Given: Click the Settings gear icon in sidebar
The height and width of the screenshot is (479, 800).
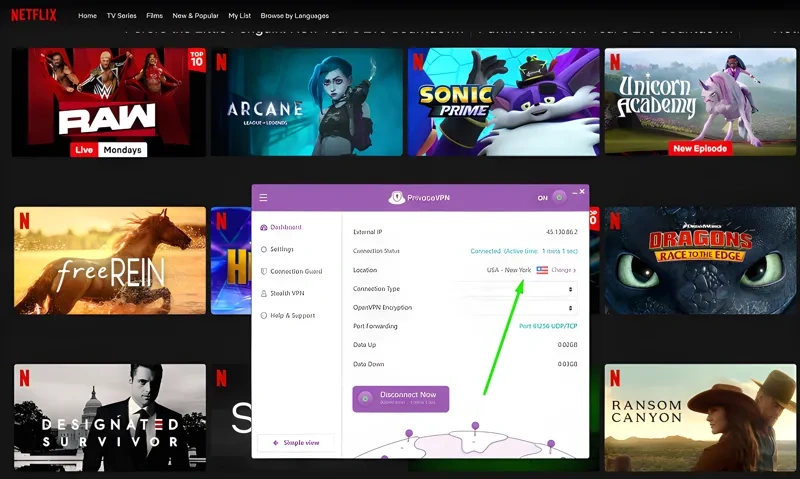Looking at the screenshot, I should tap(264, 249).
